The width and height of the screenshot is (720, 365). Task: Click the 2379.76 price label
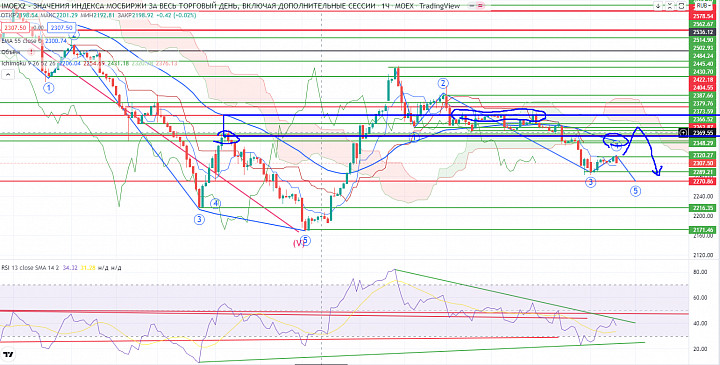tap(704, 103)
